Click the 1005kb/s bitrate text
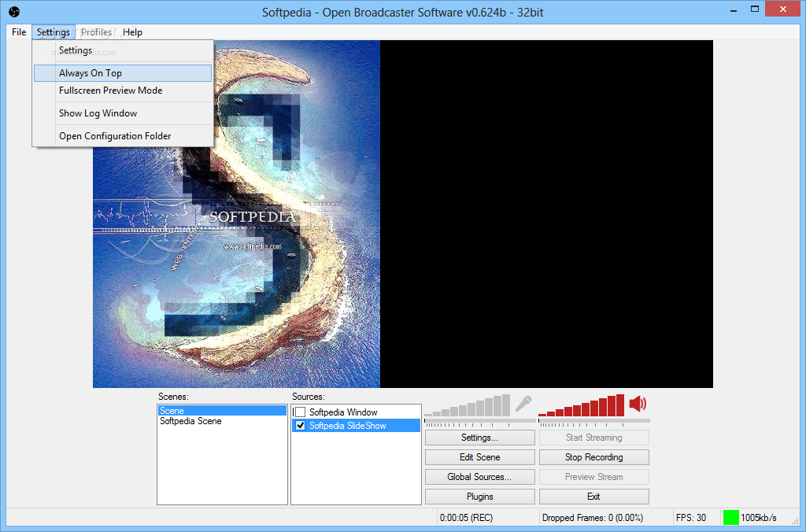The image size is (806, 532). (x=759, y=518)
